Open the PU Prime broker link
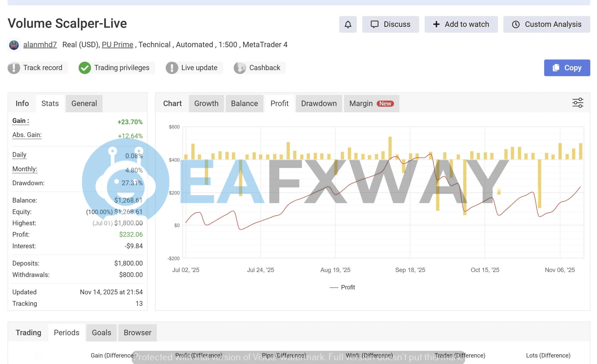The image size is (597, 364). pos(117,45)
